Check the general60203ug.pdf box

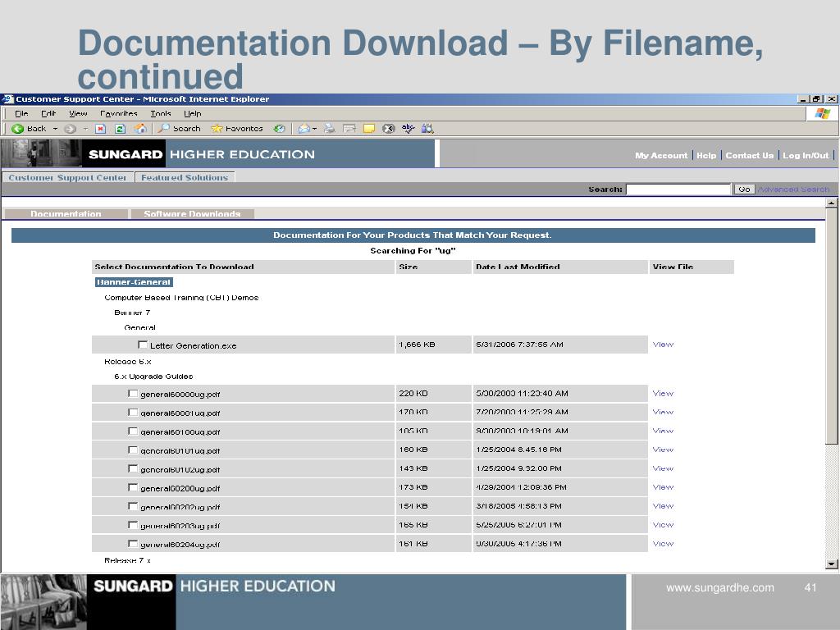(133, 524)
